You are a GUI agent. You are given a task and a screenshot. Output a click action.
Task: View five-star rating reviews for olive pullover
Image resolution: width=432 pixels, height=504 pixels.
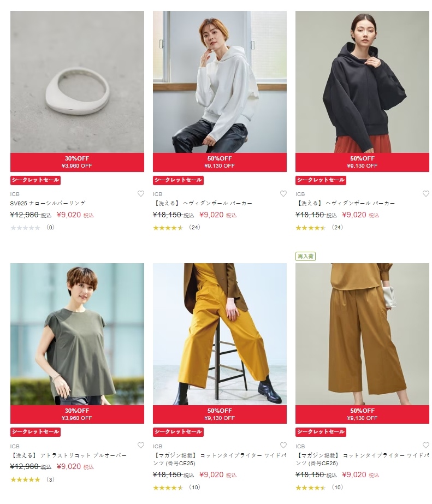pos(32,479)
